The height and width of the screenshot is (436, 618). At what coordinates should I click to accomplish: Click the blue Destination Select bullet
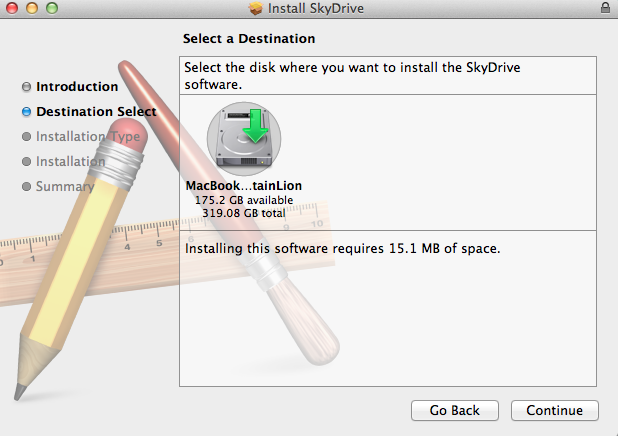pos(27,112)
